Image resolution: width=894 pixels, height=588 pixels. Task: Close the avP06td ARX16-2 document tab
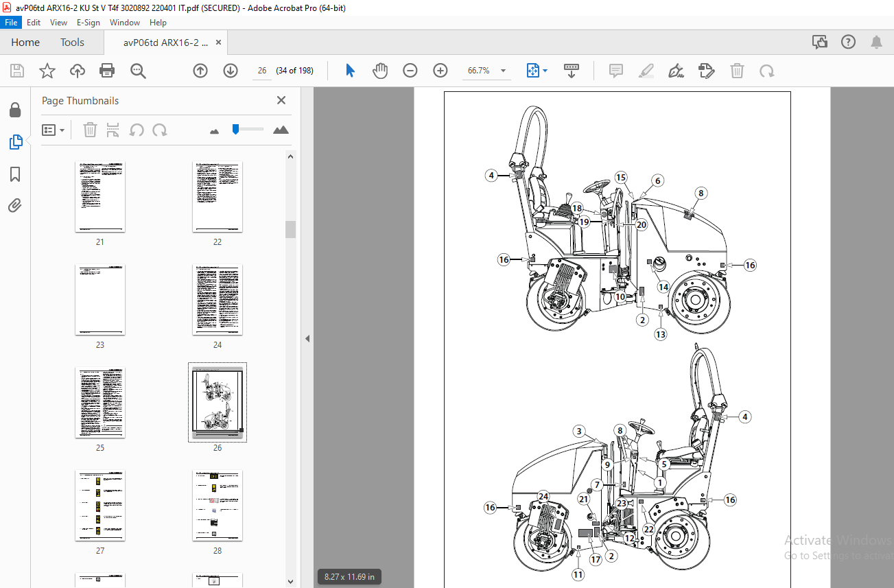219,43
